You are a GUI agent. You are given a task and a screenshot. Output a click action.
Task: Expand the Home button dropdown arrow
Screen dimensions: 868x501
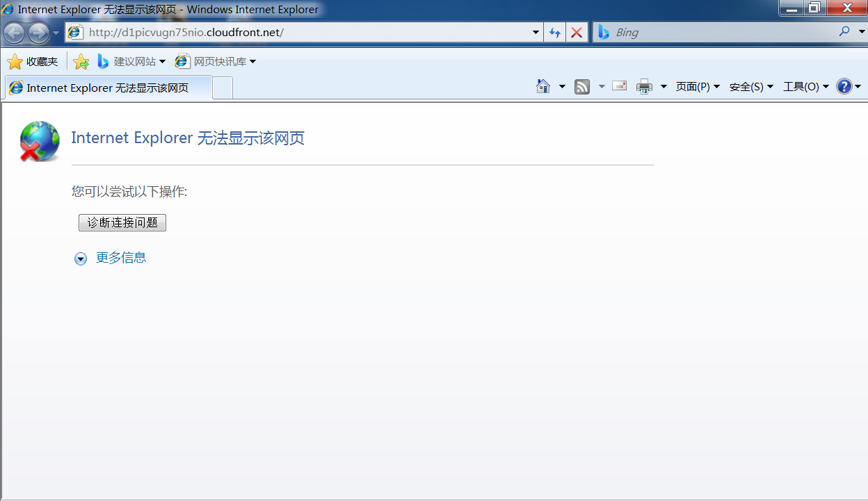click(562, 87)
